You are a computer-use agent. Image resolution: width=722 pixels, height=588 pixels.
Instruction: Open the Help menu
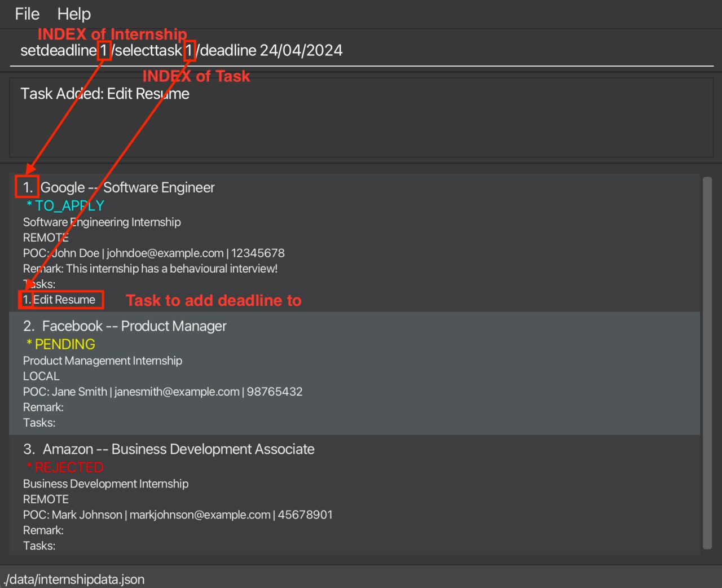pyautogui.click(x=74, y=14)
